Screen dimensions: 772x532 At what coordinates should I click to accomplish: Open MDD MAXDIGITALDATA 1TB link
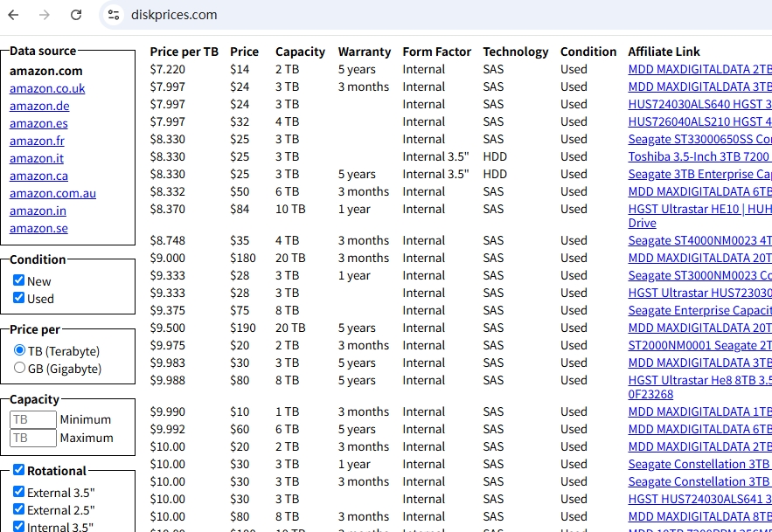pos(699,412)
